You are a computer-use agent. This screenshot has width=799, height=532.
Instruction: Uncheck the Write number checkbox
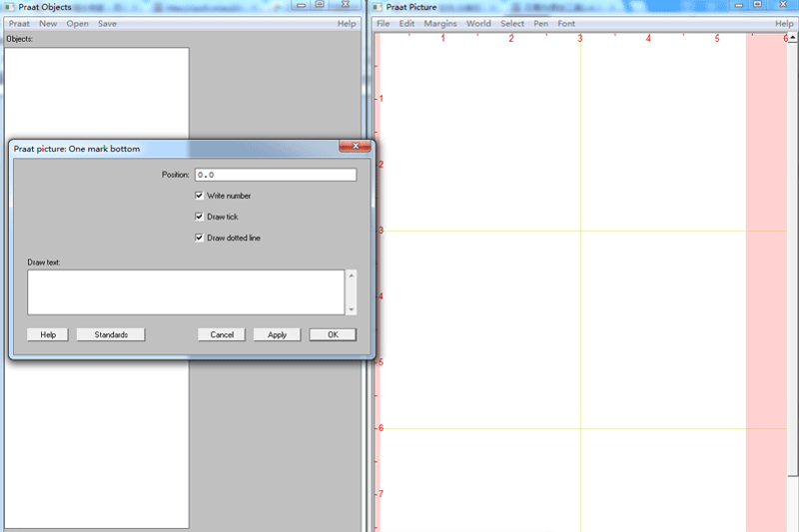(x=200, y=196)
